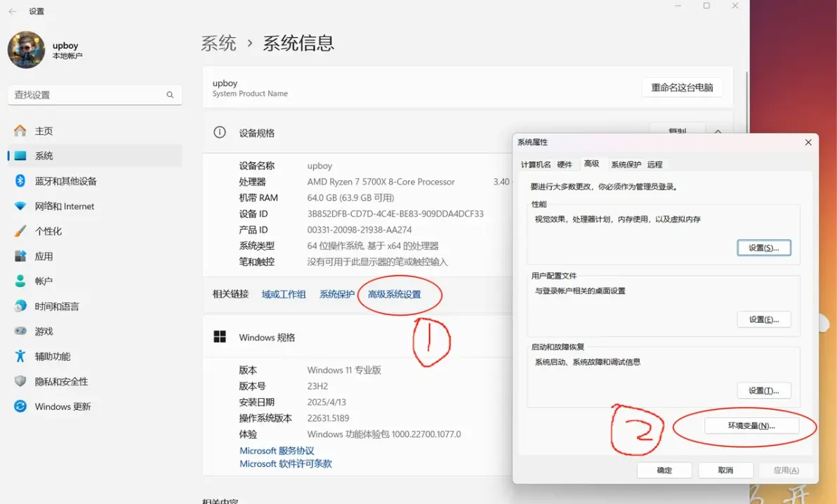This screenshot has height=504, width=837.
Task: Open 游戏 gamepad icon
Action: 20,331
